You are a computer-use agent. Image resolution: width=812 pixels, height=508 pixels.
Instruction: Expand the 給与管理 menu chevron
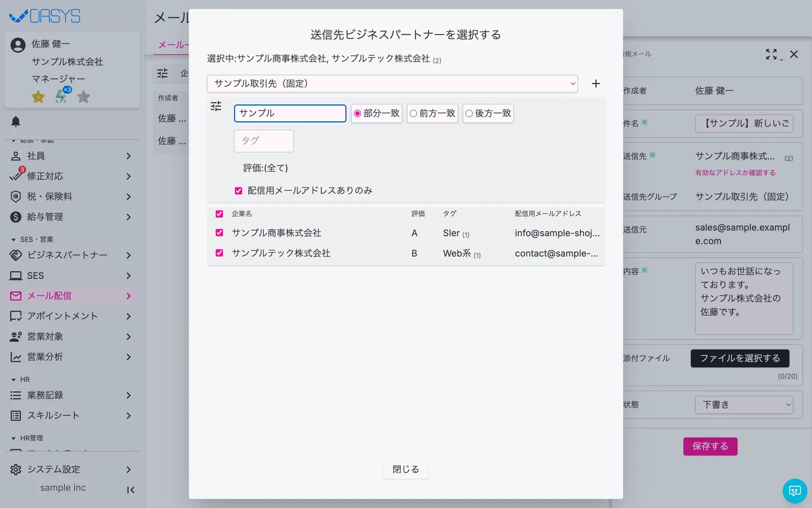pyautogui.click(x=129, y=217)
